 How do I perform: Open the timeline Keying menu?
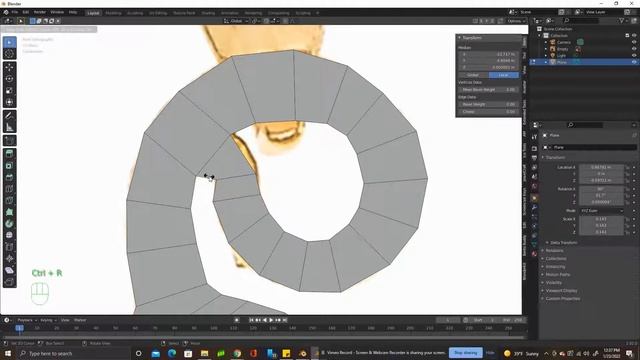tap(48, 320)
